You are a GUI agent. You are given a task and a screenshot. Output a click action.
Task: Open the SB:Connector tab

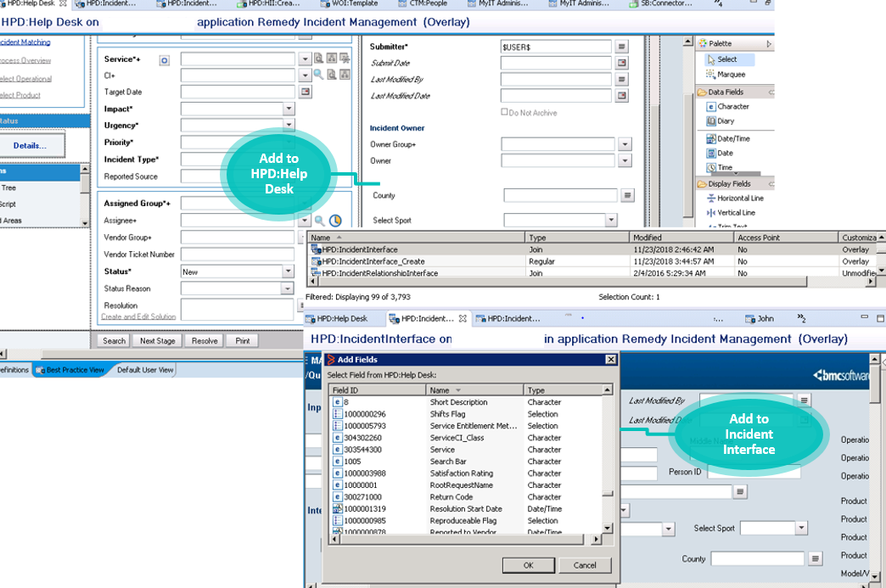point(661,3)
